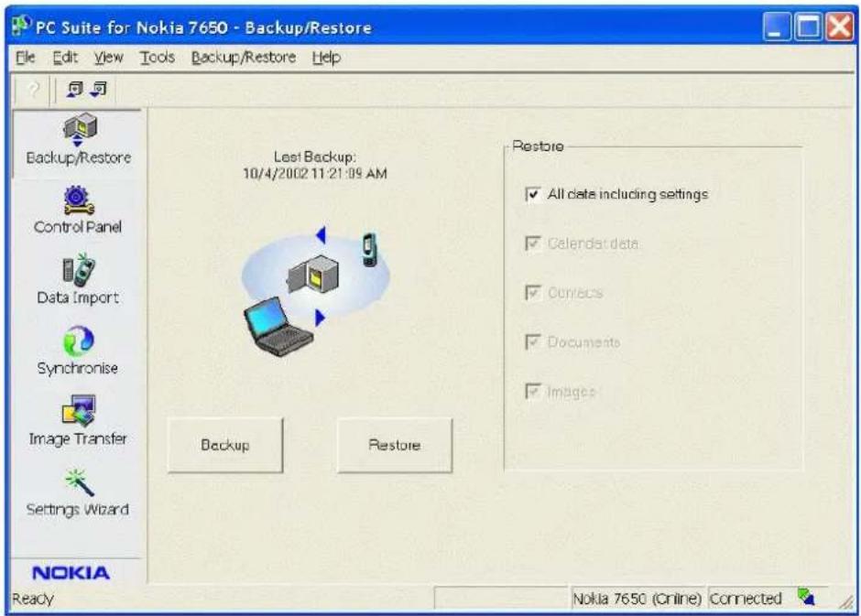Toggle the Images checkbox
861x616 pixels.
533,391
